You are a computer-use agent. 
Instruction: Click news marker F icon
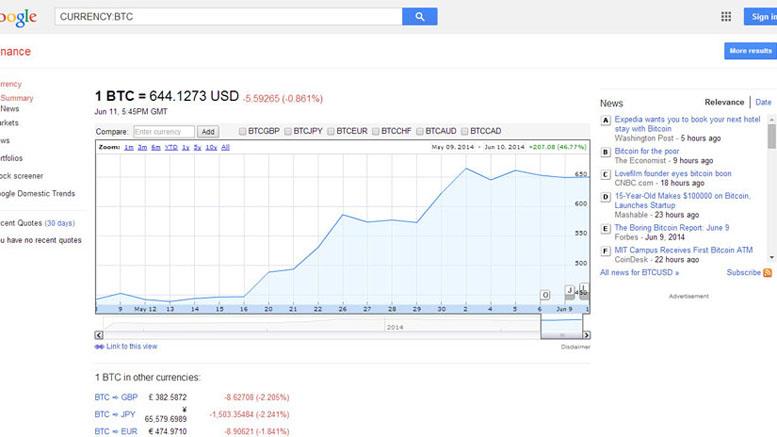pyautogui.click(x=605, y=251)
